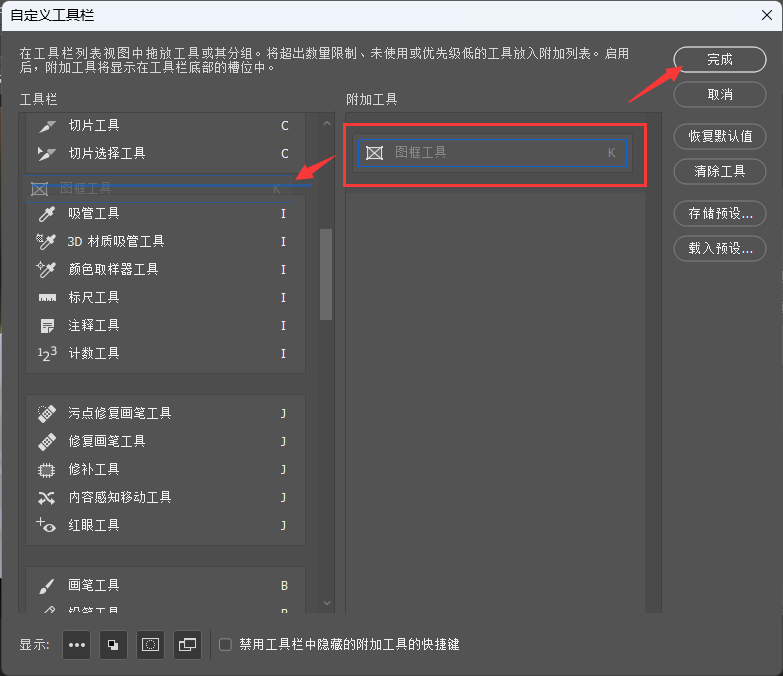Click the Healing Brush tool icon
The width and height of the screenshot is (783, 676).
[x=47, y=441]
